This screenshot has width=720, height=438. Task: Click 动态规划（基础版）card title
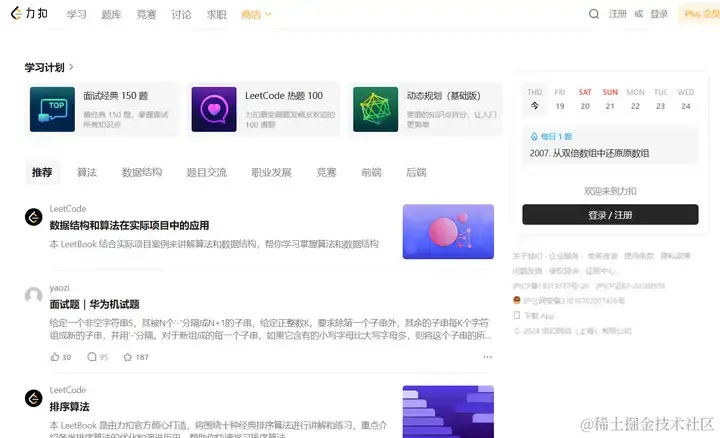click(x=444, y=95)
